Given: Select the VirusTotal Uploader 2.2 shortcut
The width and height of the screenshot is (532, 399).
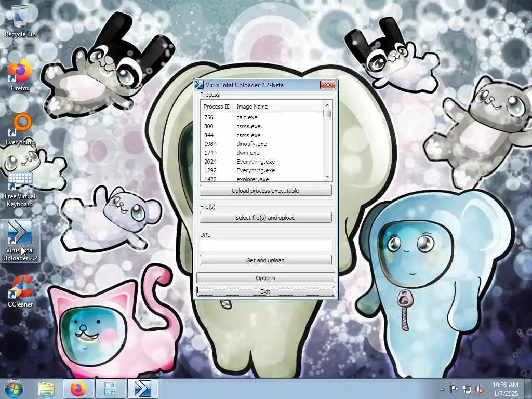Looking at the screenshot, I should click(20, 241).
